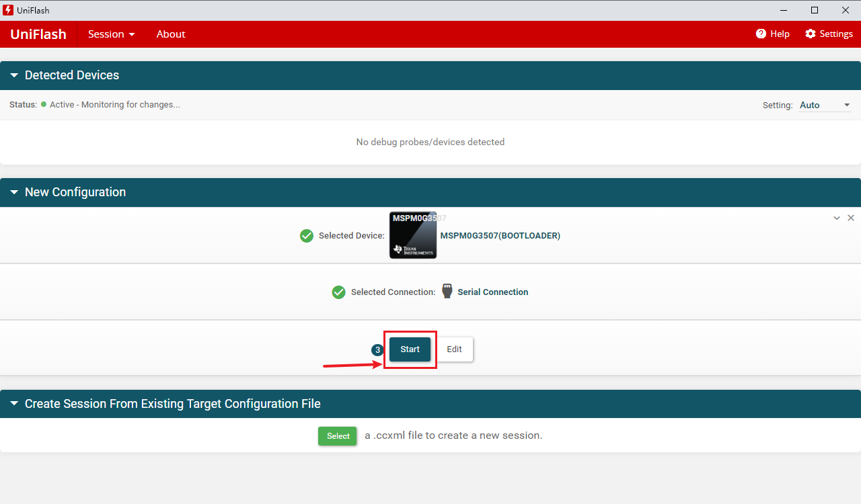Collapse the Detected Devices section
The height and width of the screenshot is (504, 861).
click(14, 75)
